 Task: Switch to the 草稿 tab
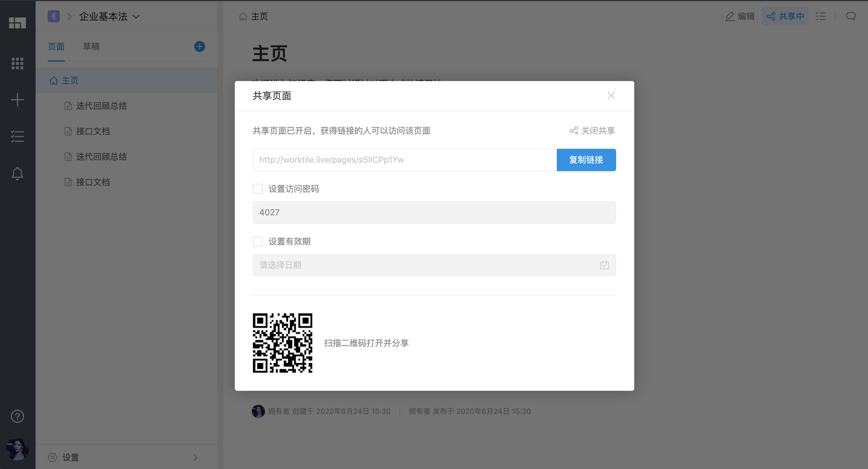(91, 46)
